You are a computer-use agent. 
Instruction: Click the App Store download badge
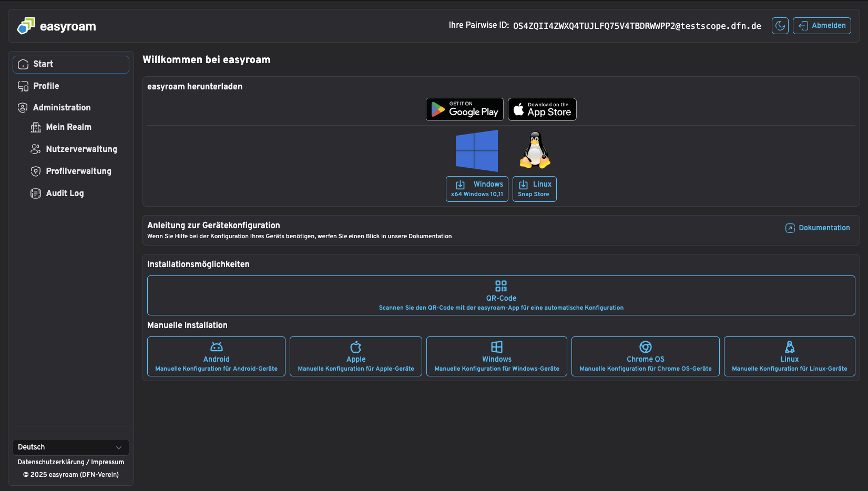click(542, 109)
